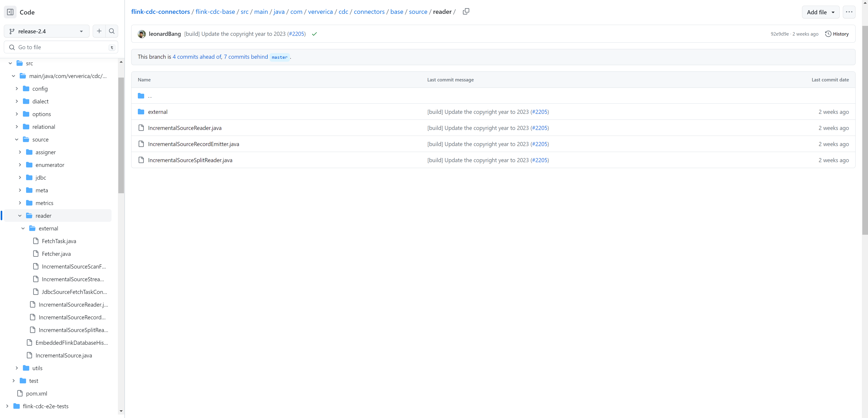Open the three-dots more options menu
Screen dimensions: 868x418
849,12
